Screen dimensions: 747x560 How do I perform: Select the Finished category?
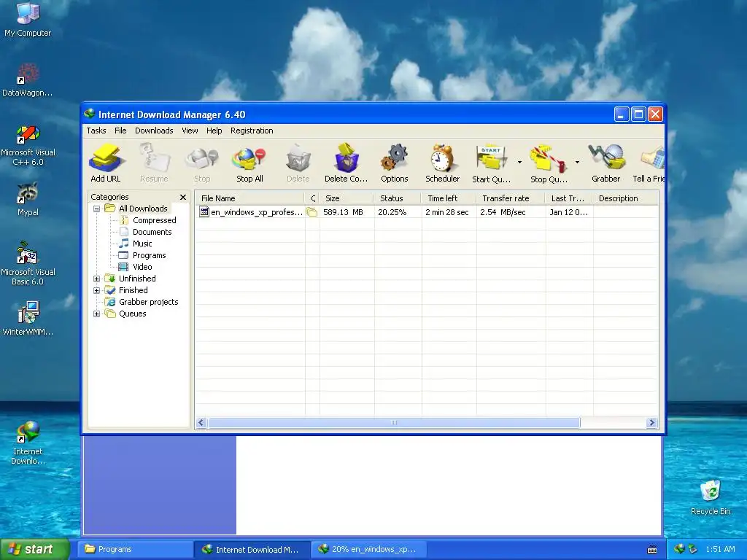[x=133, y=290]
